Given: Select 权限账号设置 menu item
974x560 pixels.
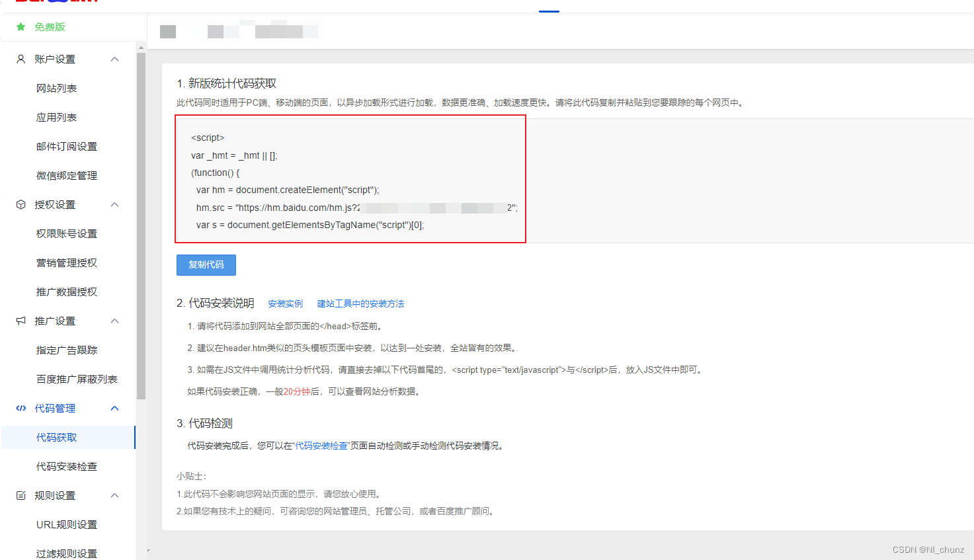Looking at the screenshot, I should tap(66, 233).
